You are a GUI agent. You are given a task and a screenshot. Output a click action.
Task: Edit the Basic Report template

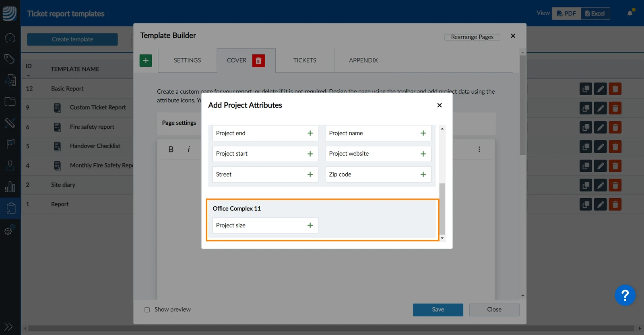coord(600,88)
